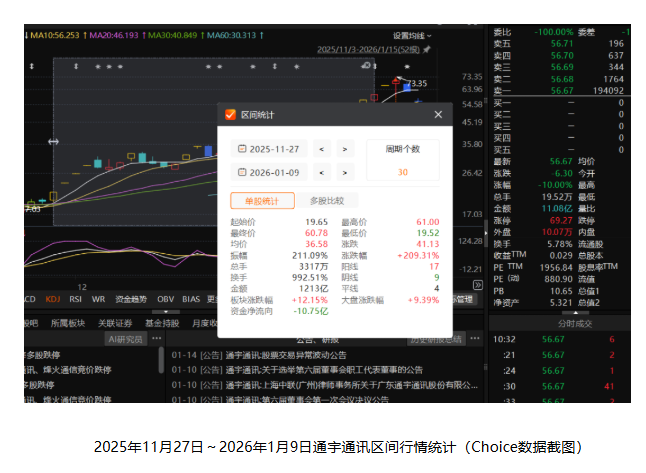Close the 区间统计 dialog

coord(437,115)
